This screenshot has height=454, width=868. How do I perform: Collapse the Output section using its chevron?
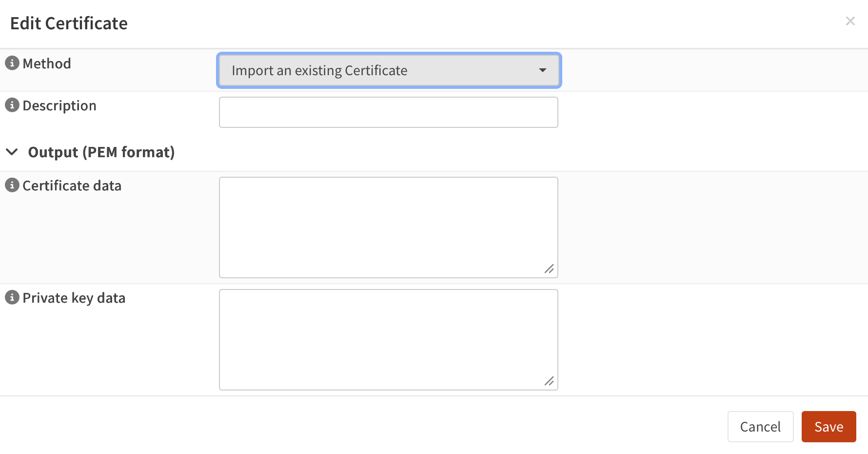click(12, 152)
